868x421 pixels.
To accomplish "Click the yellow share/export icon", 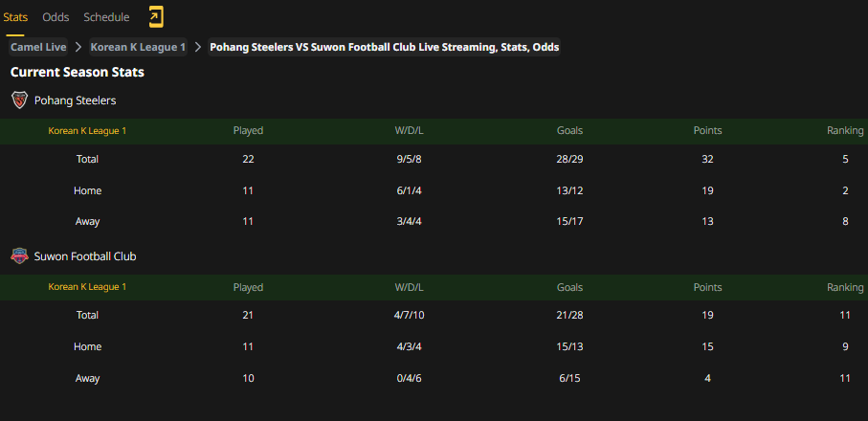I will tap(156, 17).
